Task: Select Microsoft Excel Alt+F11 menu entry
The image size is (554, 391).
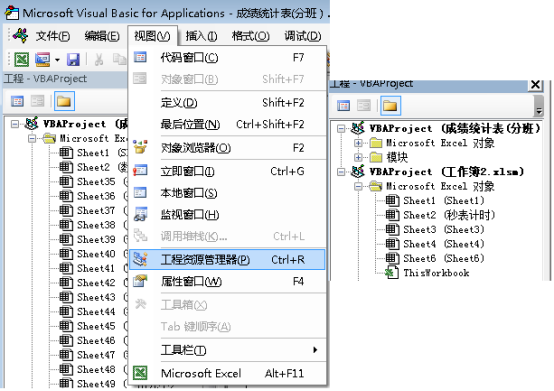Action: [227, 373]
